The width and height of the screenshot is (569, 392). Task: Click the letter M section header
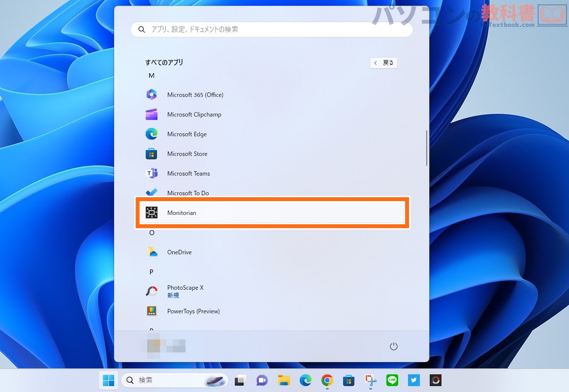pyautogui.click(x=152, y=76)
